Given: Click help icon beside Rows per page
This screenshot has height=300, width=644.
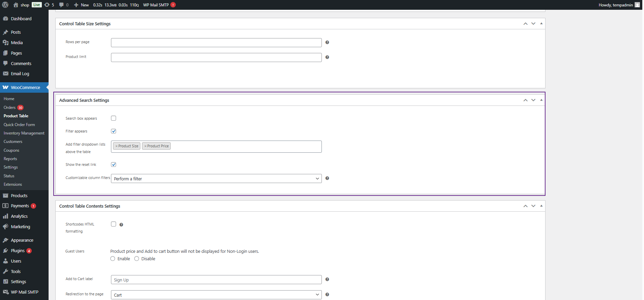Looking at the screenshot, I should pos(327,42).
